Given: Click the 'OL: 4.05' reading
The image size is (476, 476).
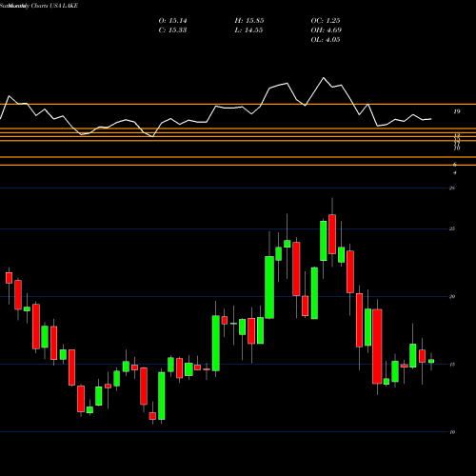Looking at the screenshot, I should [x=326, y=40].
